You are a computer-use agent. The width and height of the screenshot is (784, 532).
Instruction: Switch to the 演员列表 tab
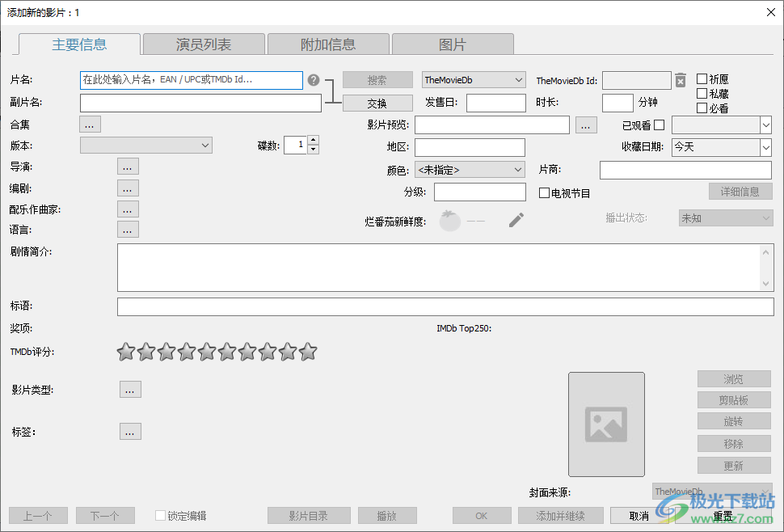tap(203, 44)
